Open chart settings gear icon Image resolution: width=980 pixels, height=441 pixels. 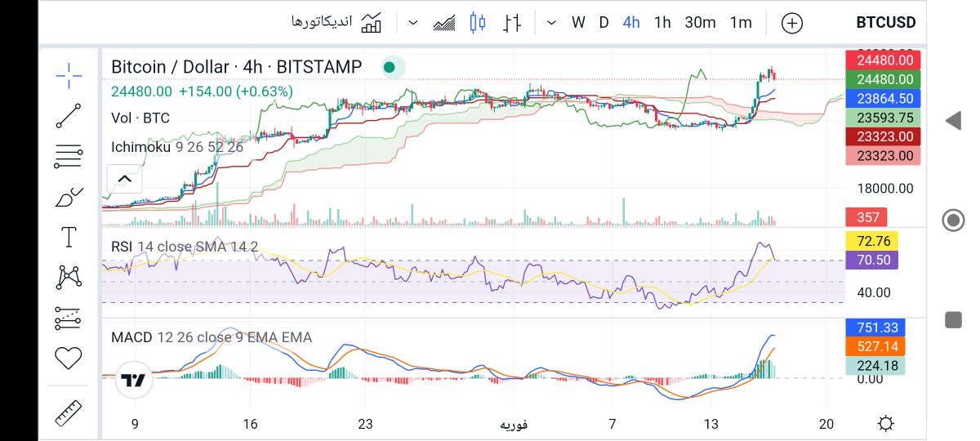[885, 424]
